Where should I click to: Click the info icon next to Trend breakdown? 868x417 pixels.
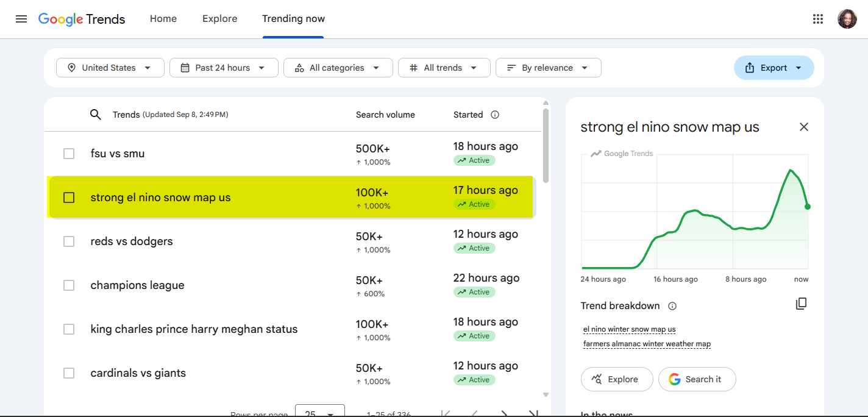(672, 306)
